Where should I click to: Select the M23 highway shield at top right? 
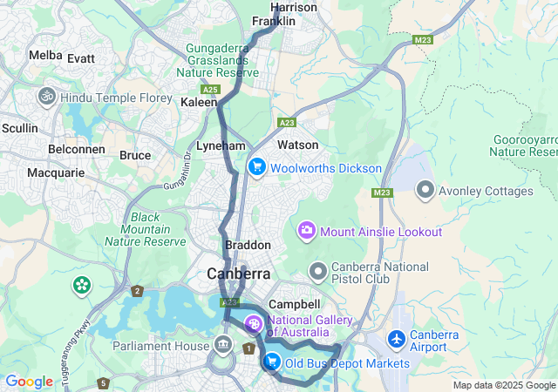pos(423,40)
